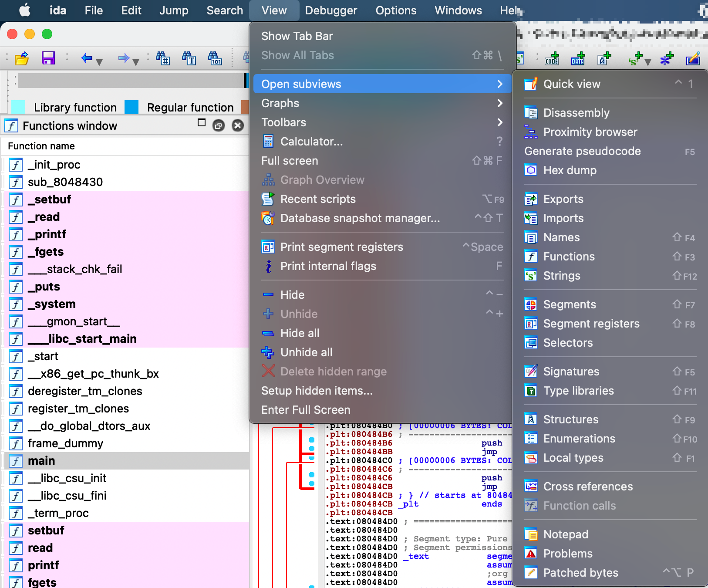Open the Local types subview

[x=610, y=458]
